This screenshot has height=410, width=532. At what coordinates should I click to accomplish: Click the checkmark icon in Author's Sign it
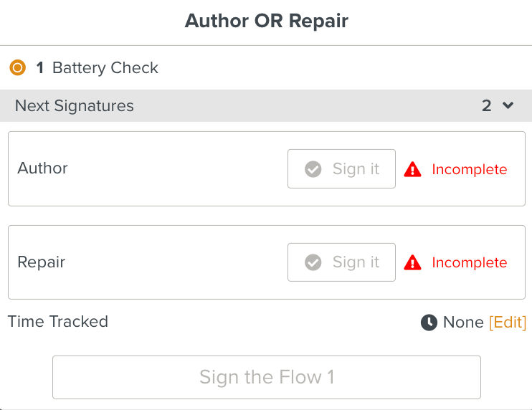click(x=313, y=169)
